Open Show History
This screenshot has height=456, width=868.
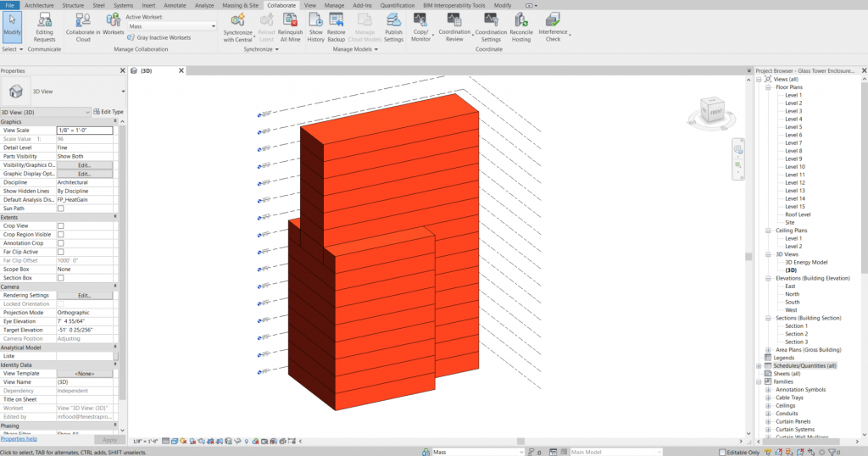pyautogui.click(x=315, y=27)
